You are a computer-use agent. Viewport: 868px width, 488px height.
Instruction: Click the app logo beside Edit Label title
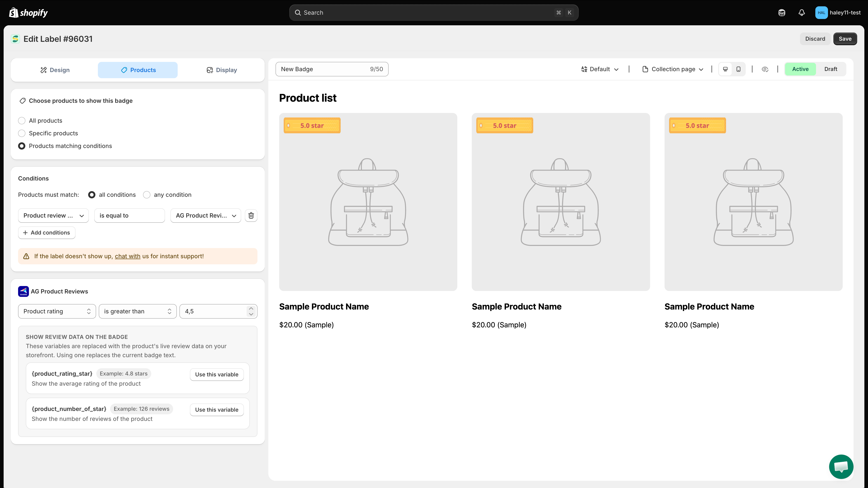click(x=16, y=39)
